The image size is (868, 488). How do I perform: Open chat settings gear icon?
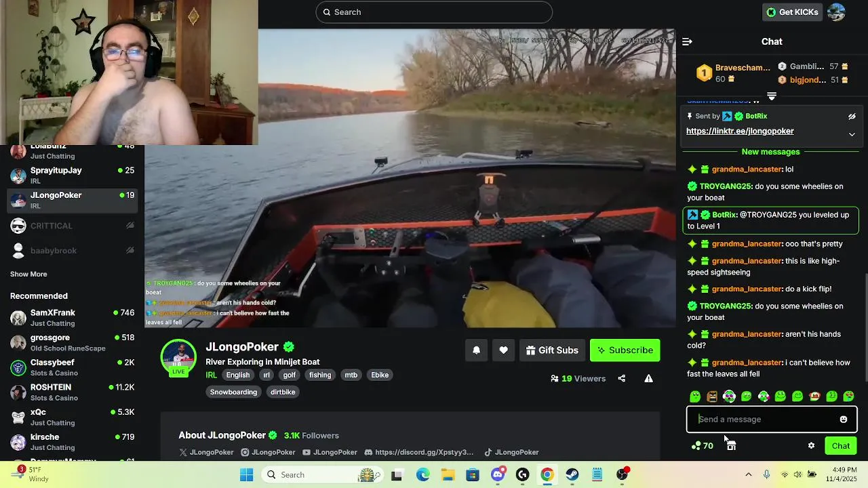coord(811,446)
